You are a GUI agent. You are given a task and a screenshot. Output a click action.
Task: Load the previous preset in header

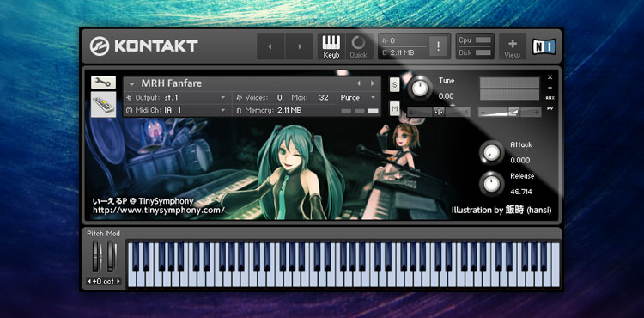270,46
